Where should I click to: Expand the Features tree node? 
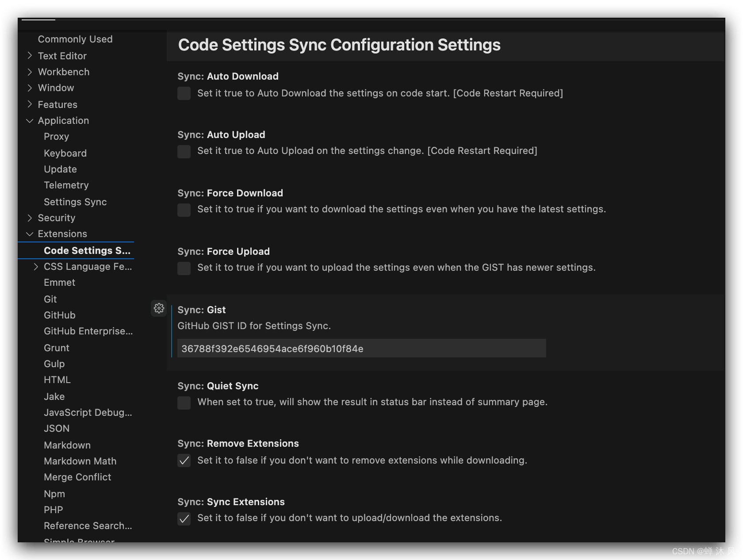(30, 104)
